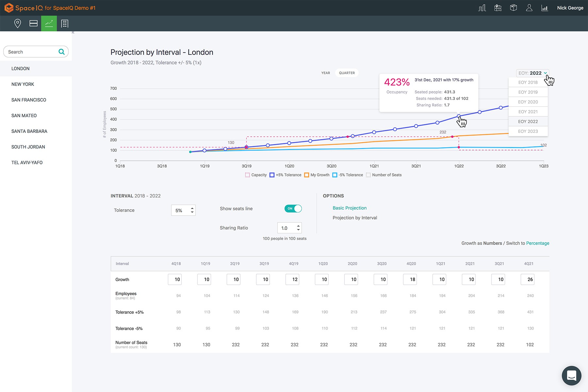Viewport: 588px width, 392px height.
Task: Choose EOY 2023 in the year dropdown
Action: tap(528, 131)
